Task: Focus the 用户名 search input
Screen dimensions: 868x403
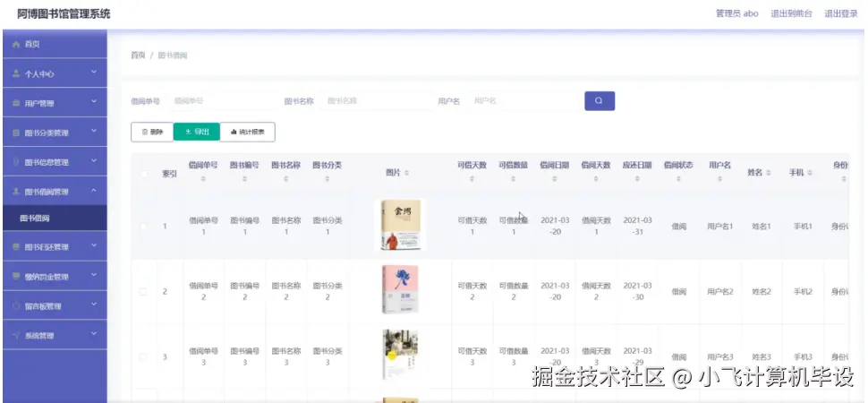Action: [523, 101]
